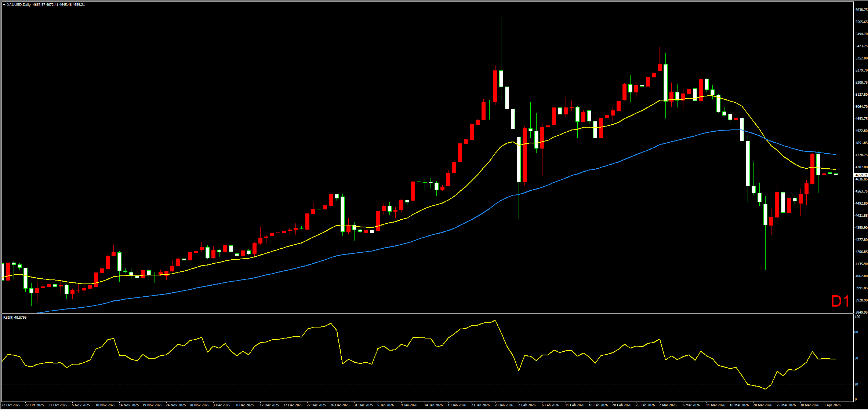Click the RSI(9) 48.5799 indicator label

(x=15, y=317)
